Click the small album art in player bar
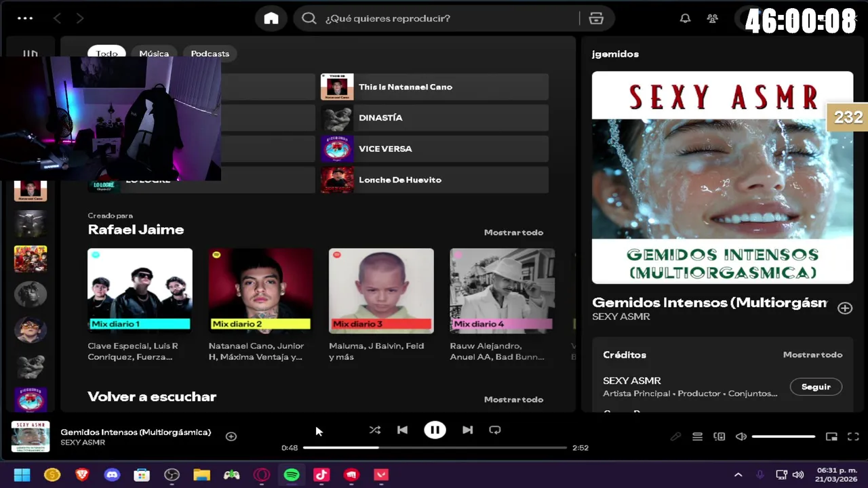868x488 pixels. click(31, 436)
